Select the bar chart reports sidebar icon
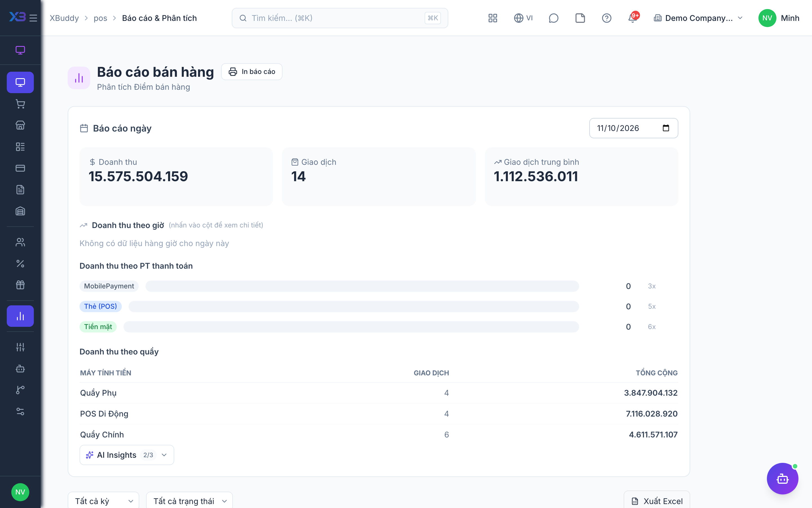Viewport: 812px width, 508px height. pyautogui.click(x=20, y=316)
